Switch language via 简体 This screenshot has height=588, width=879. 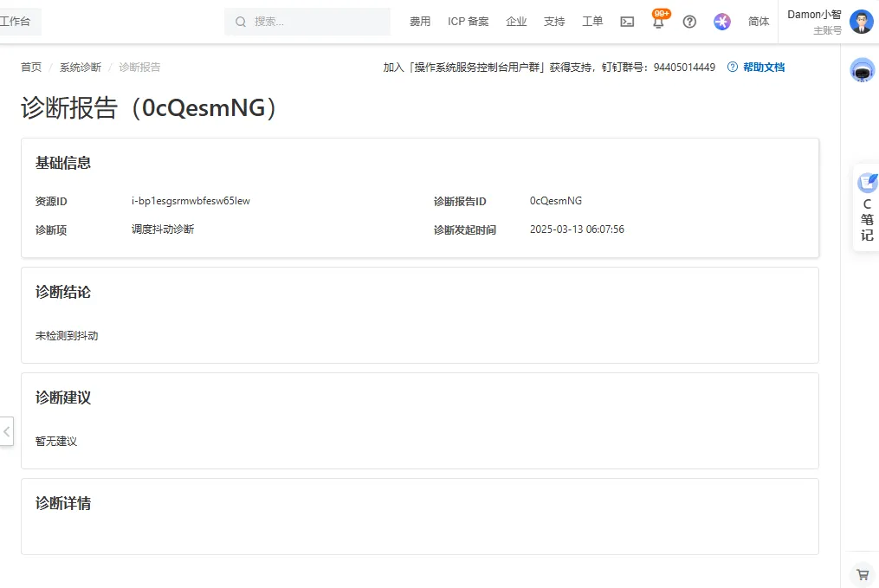(x=759, y=22)
